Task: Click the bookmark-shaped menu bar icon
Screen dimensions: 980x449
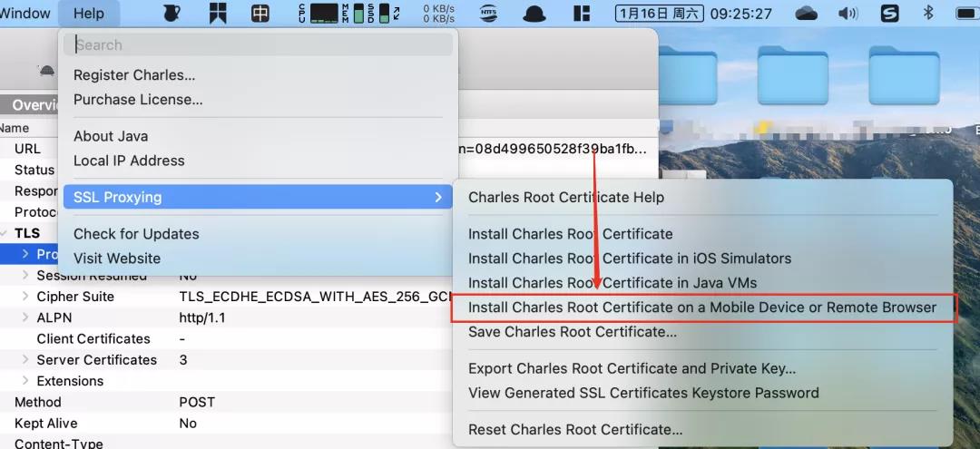Action: pos(218,13)
